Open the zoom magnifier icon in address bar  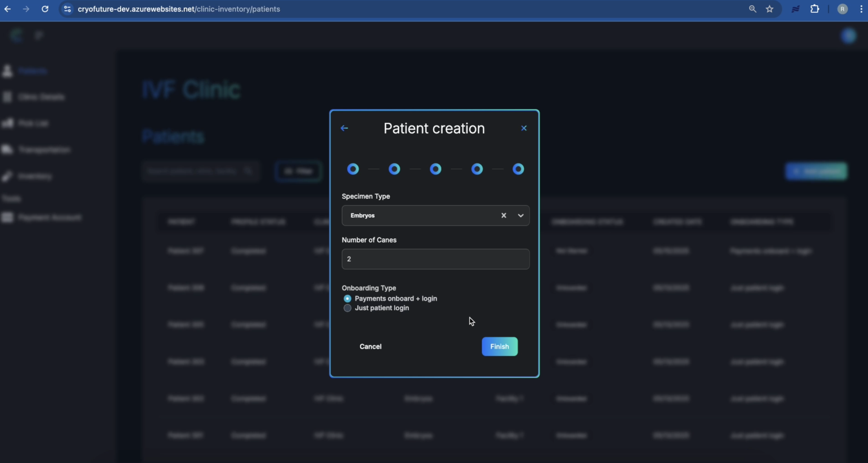(752, 9)
